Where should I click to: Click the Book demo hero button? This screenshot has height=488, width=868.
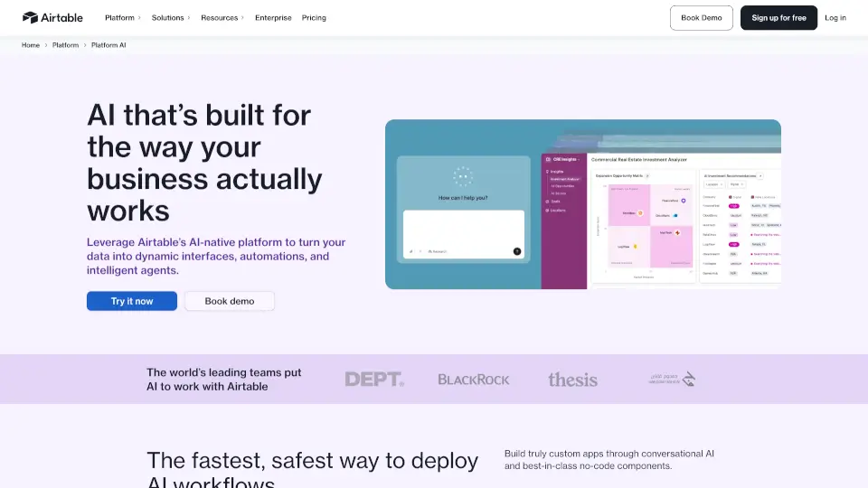tap(230, 301)
